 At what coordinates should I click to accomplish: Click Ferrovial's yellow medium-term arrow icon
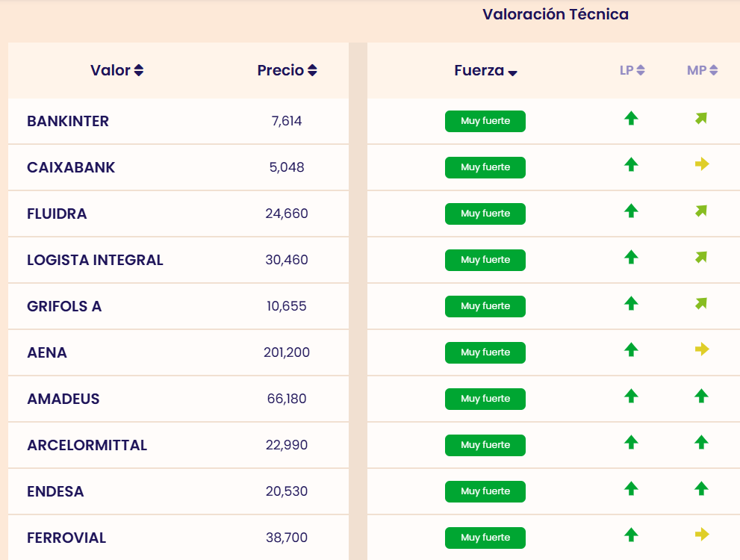[x=701, y=535]
